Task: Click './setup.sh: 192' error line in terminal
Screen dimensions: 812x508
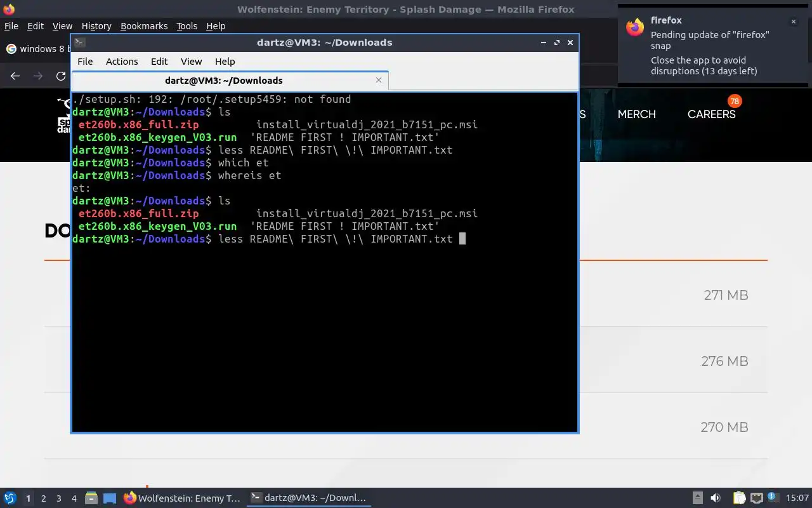Action: click(212, 99)
